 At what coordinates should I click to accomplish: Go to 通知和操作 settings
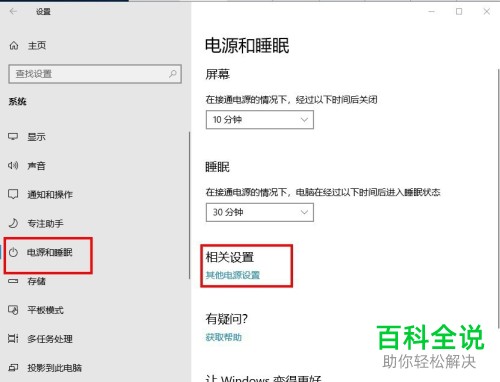click(50, 194)
